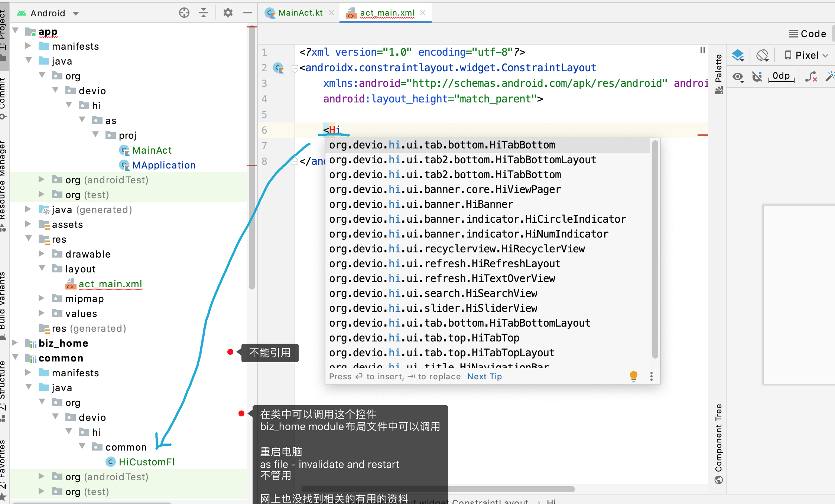The height and width of the screenshot is (504, 835).
Task: Open the Component Tree side panel
Action: pos(719,444)
